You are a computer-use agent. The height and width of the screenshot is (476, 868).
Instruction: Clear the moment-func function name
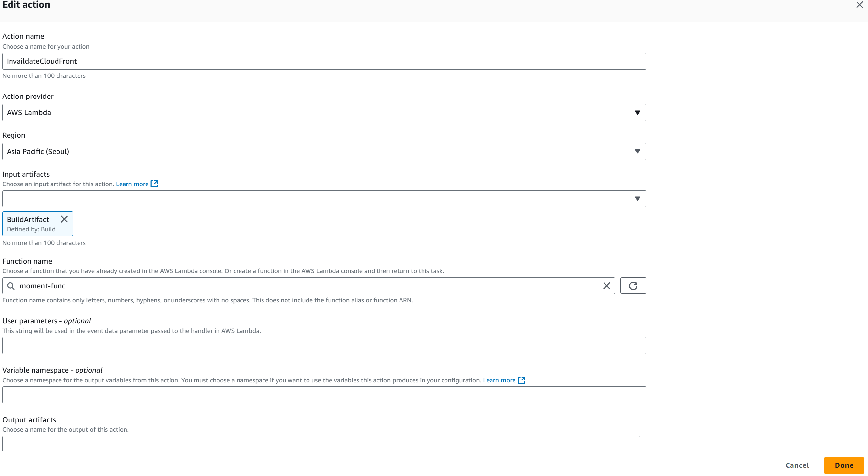coord(606,286)
